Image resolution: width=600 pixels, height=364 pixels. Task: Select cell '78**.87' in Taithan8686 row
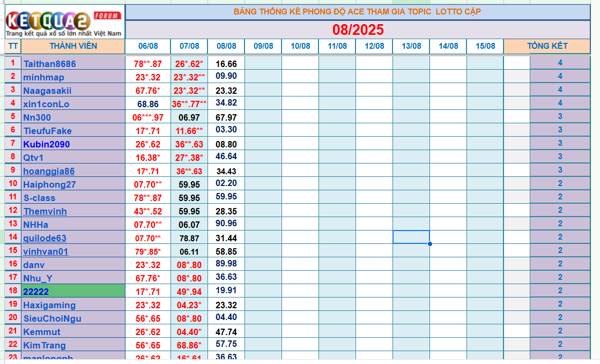click(148, 64)
